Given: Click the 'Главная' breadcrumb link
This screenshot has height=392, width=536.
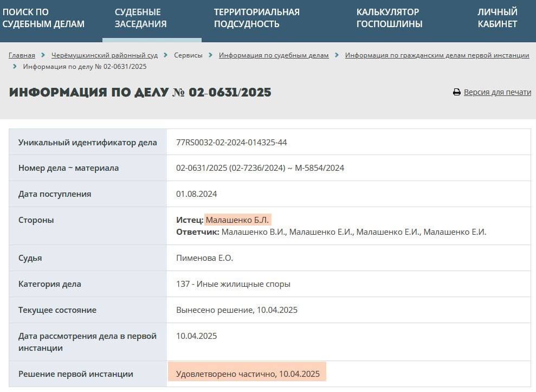Looking at the screenshot, I should (x=22, y=55).
